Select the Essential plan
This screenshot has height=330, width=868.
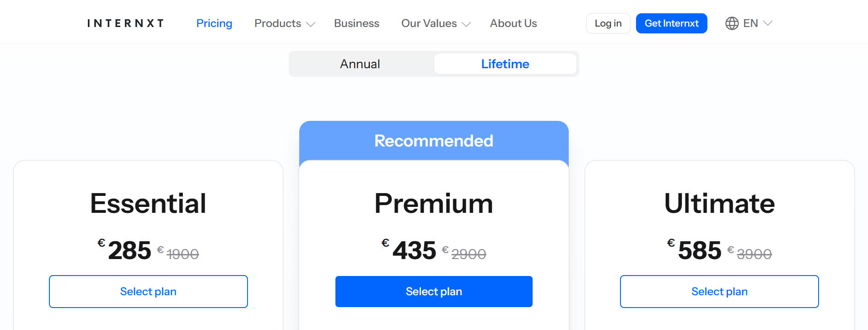click(x=148, y=292)
